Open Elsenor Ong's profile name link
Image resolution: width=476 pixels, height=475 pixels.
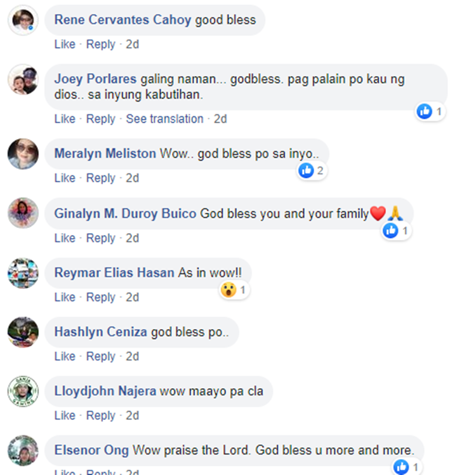pos(91,450)
